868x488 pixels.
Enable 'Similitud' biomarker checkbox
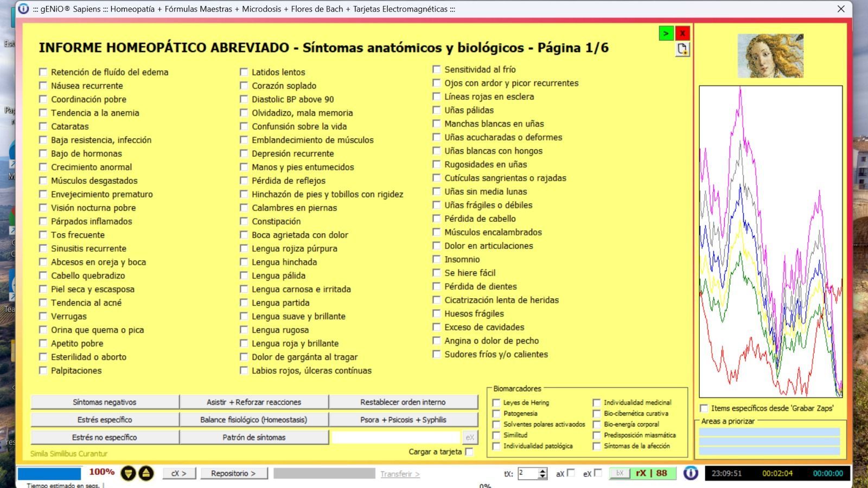tap(496, 435)
